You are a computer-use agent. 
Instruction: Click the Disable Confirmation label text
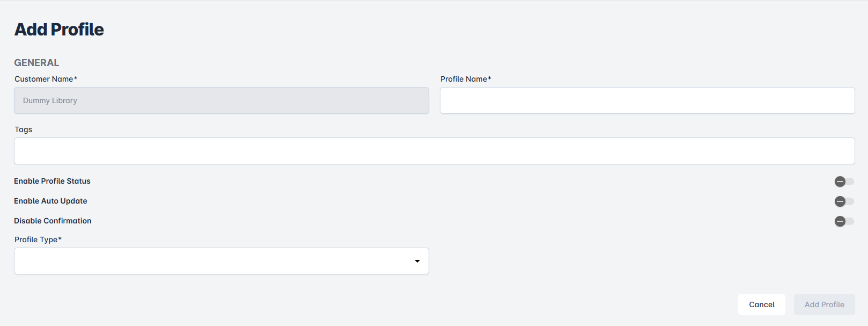[53, 221]
